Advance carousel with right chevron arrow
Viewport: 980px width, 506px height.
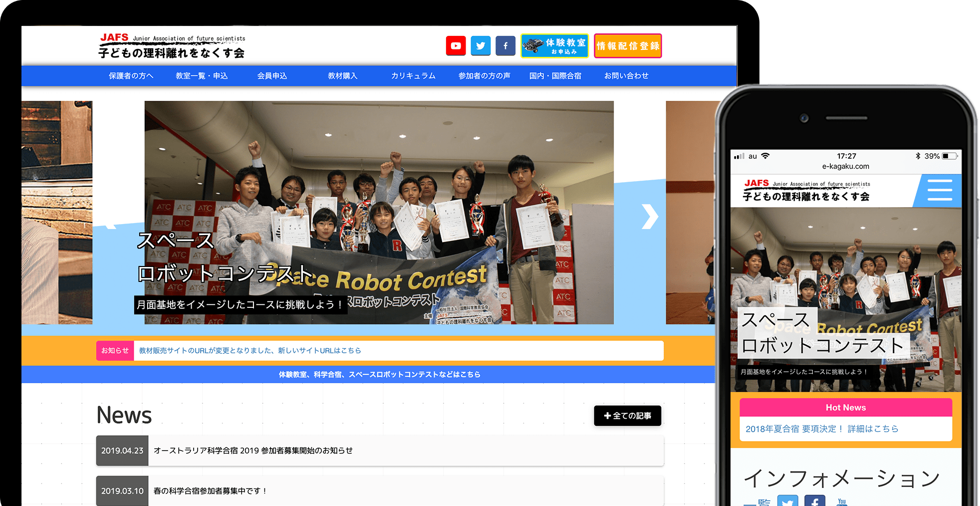point(649,217)
